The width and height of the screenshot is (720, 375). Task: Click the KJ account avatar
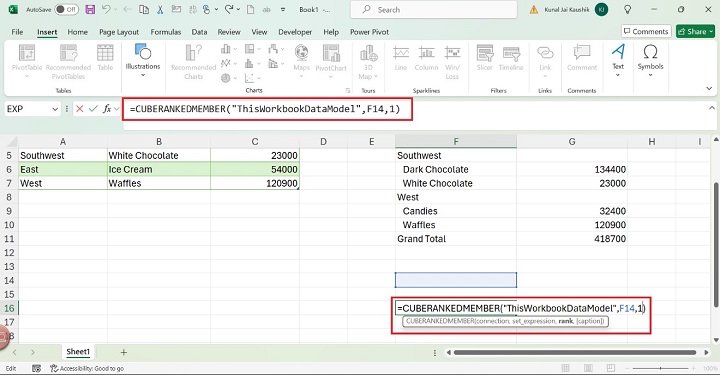point(601,9)
